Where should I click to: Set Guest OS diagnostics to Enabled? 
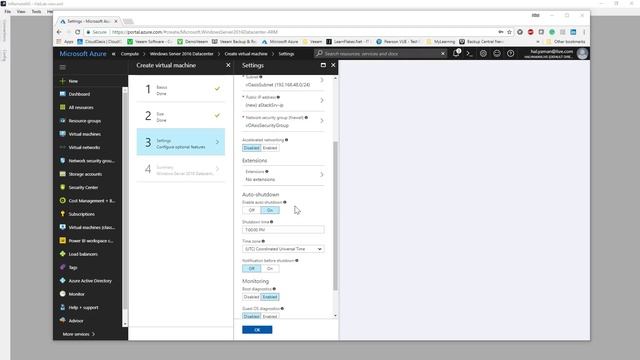click(x=270, y=316)
